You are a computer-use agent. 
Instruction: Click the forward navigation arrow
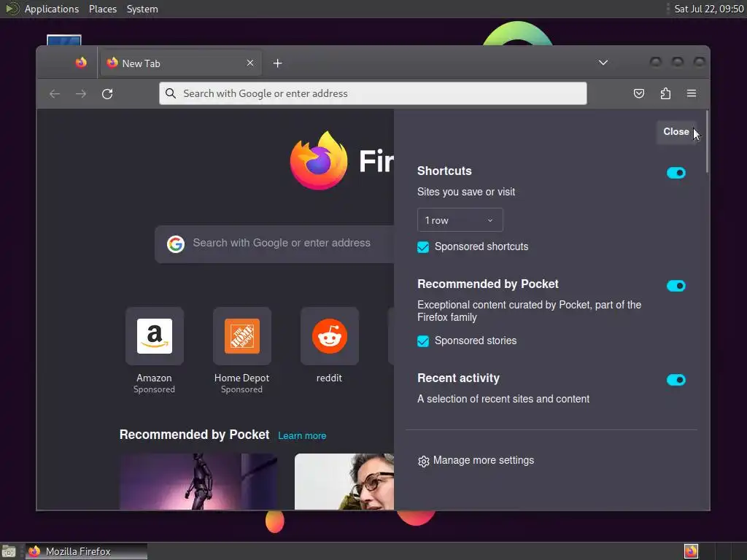click(x=81, y=94)
